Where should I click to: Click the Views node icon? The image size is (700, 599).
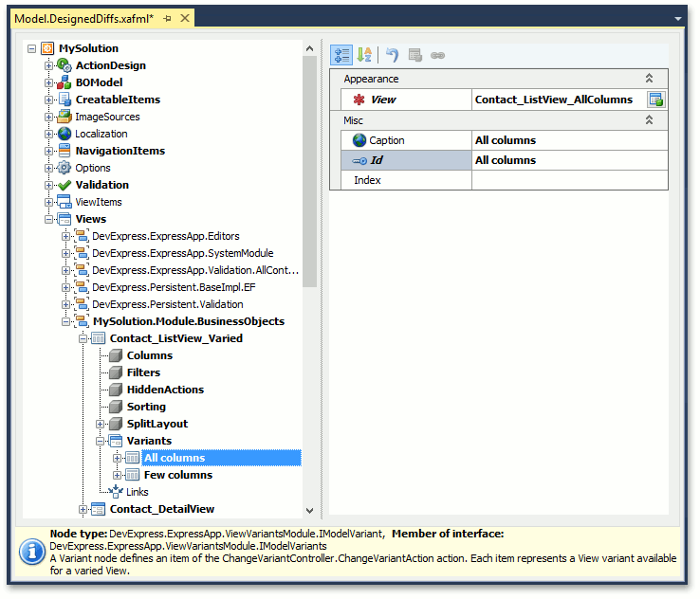tap(64, 219)
